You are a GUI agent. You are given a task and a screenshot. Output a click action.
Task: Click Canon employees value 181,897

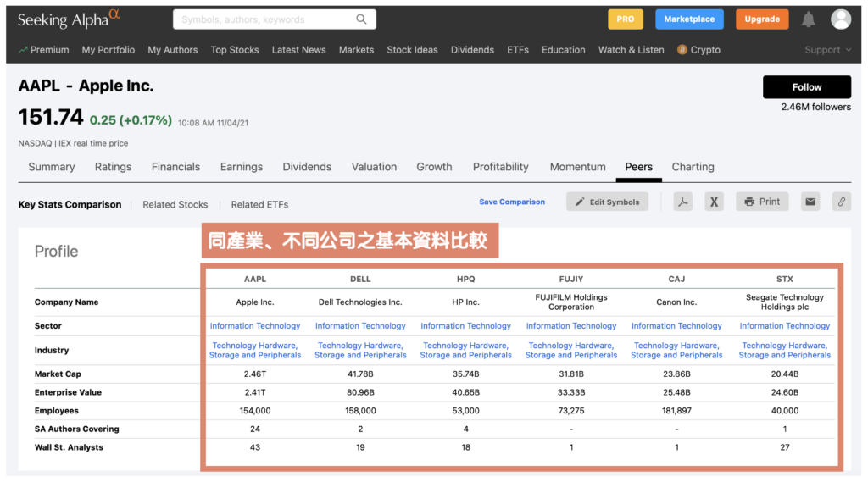tap(676, 411)
